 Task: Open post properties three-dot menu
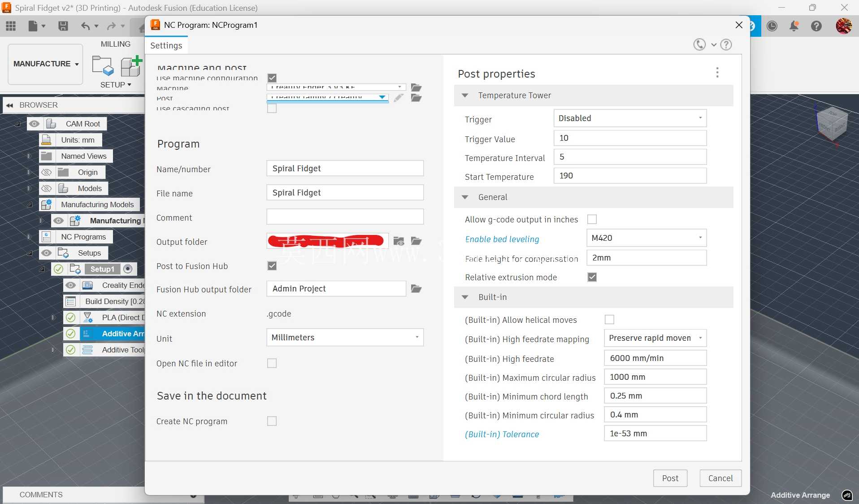tap(717, 73)
